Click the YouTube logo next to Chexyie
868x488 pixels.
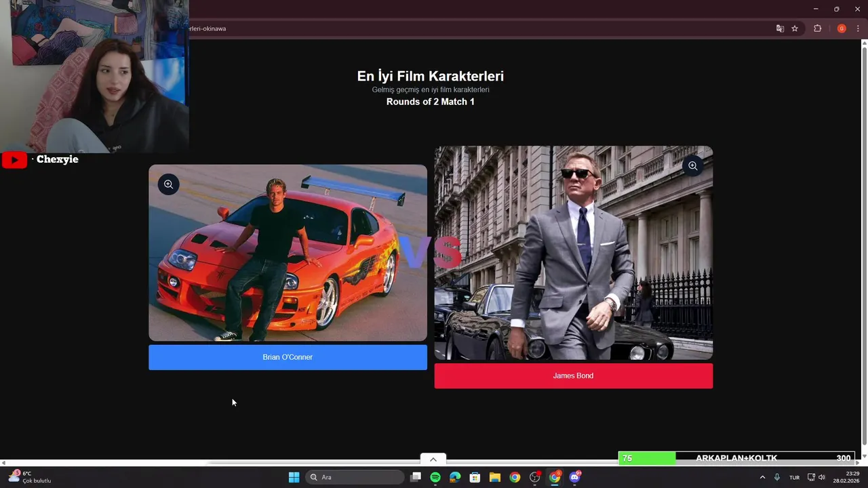tap(14, 160)
